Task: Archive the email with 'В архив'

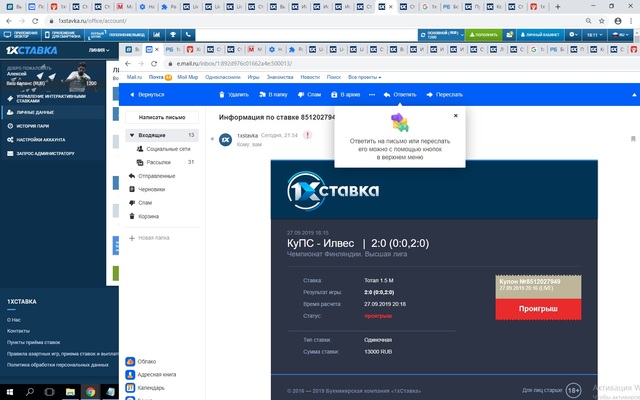Action: 345,95
